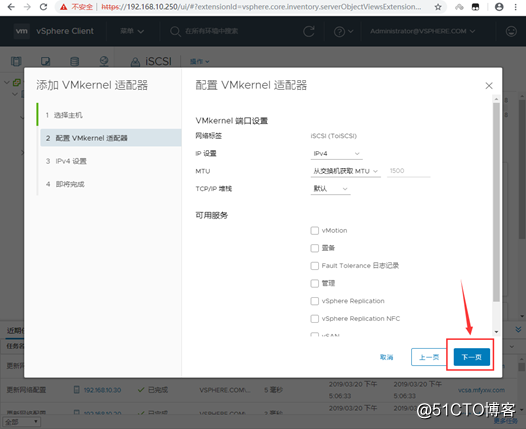The width and height of the screenshot is (526, 429).
Task: Open the Administrator@VSPHERE.COM user dropdown
Action: coord(423,31)
